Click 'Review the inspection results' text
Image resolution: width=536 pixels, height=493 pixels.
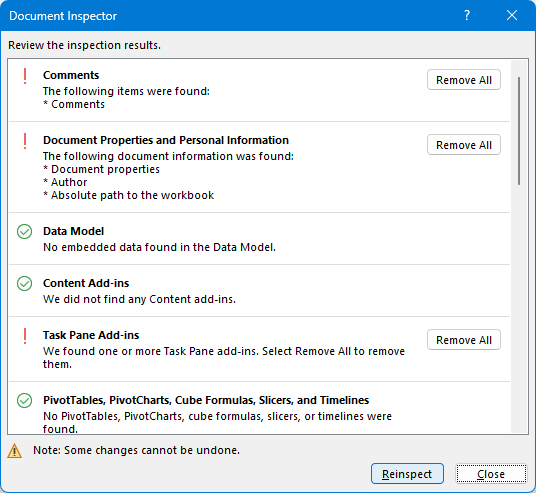pos(84,45)
